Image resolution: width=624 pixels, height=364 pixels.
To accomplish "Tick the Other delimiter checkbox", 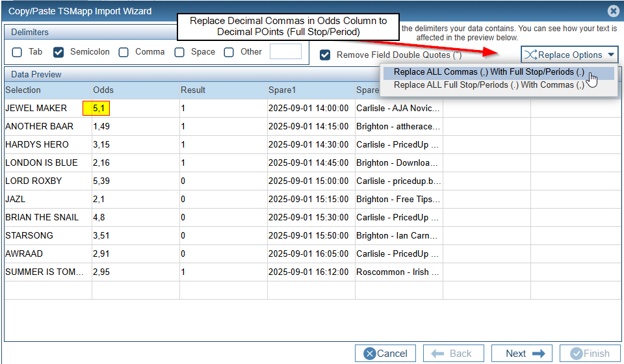I will point(229,52).
